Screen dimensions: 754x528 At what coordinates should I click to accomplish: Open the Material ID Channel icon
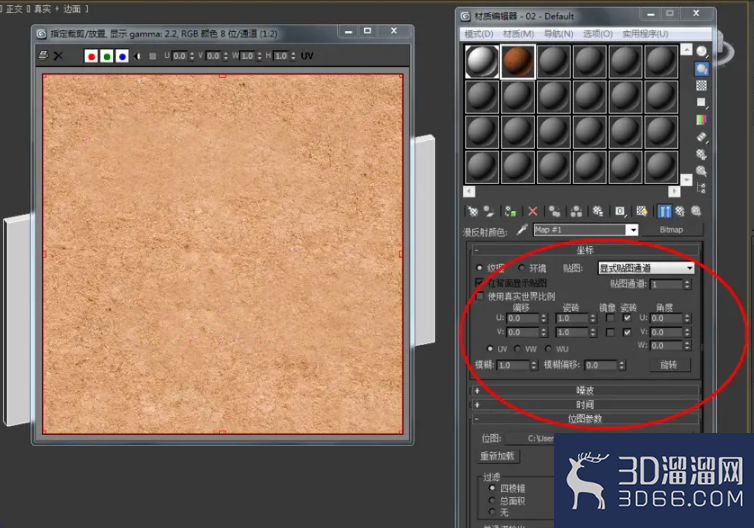pyautogui.click(x=620, y=211)
